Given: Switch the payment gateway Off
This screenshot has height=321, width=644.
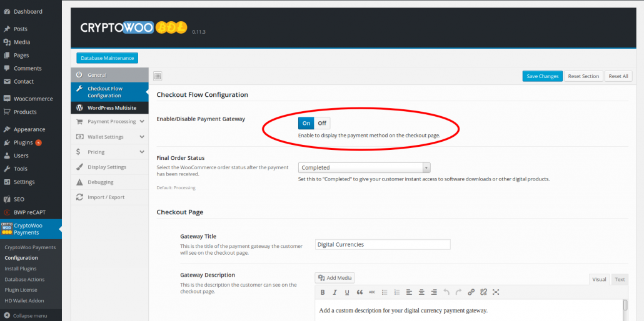Looking at the screenshot, I should pyautogui.click(x=322, y=123).
